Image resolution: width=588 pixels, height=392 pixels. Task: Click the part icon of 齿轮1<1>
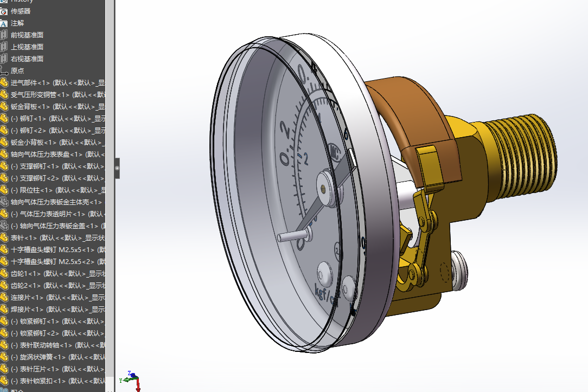[4, 274]
